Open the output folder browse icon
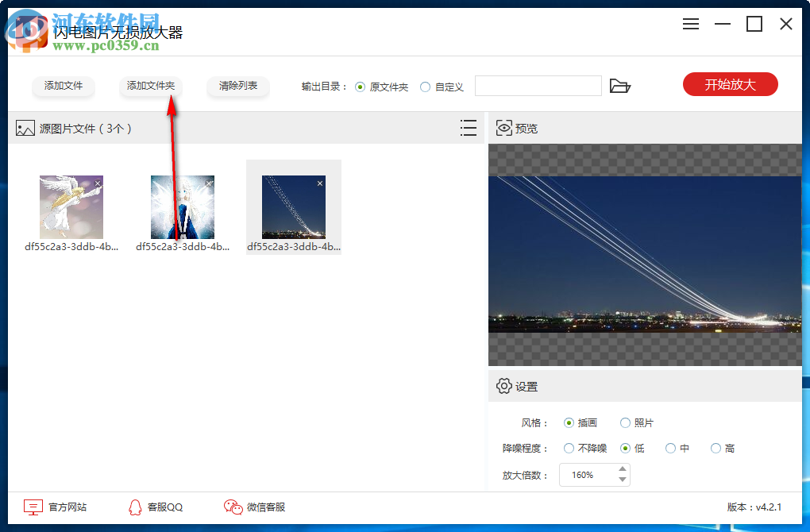Viewport: 810px width, 532px height. click(x=620, y=86)
